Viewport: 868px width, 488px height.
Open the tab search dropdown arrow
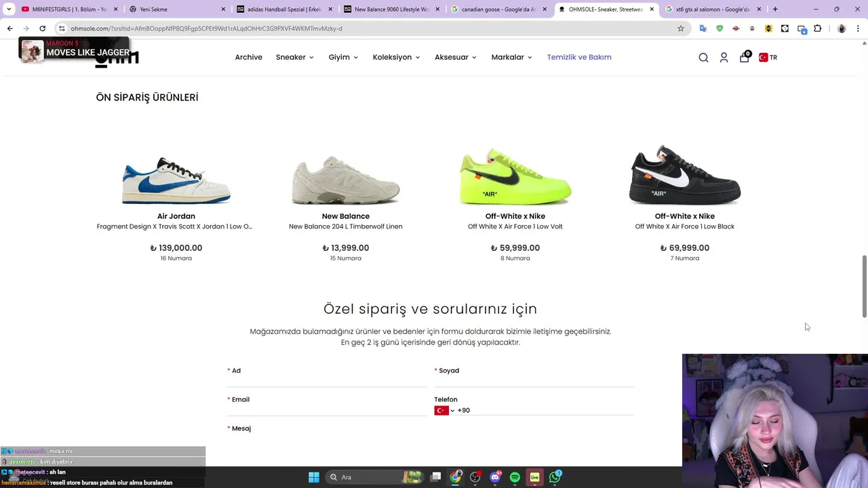[x=9, y=9]
